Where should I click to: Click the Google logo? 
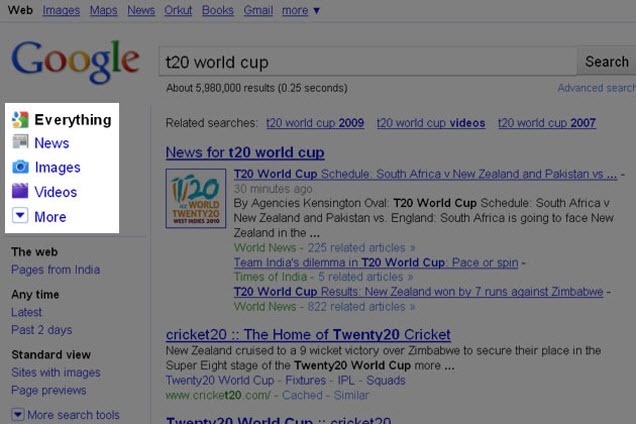coord(75,61)
